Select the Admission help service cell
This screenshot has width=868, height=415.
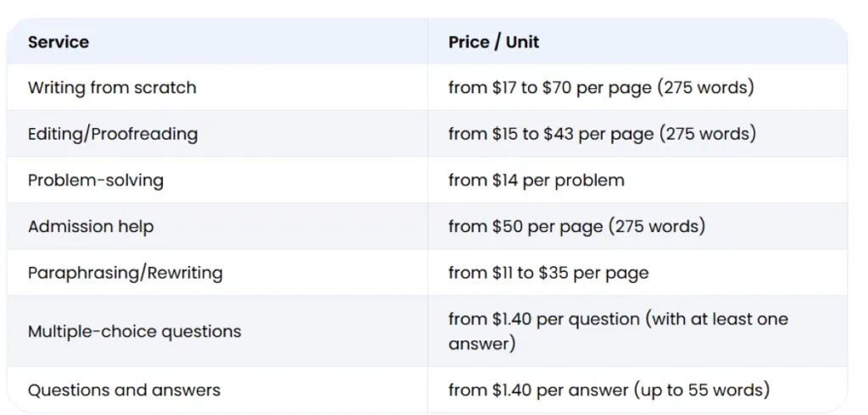tap(91, 226)
